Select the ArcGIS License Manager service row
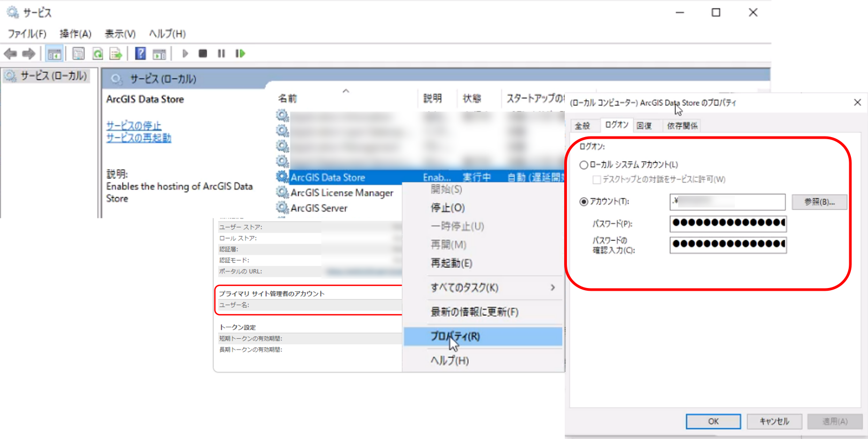This screenshot has height=439, width=868. coord(342,193)
